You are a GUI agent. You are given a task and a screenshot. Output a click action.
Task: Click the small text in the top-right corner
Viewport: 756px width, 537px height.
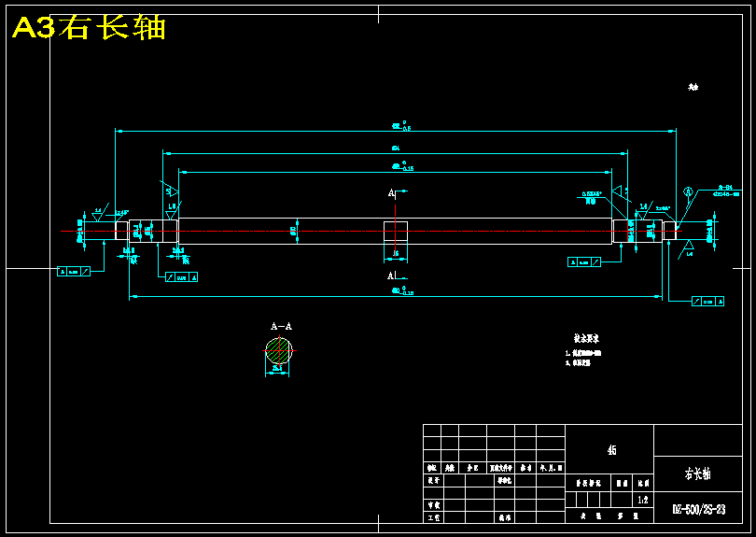tap(693, 87)
